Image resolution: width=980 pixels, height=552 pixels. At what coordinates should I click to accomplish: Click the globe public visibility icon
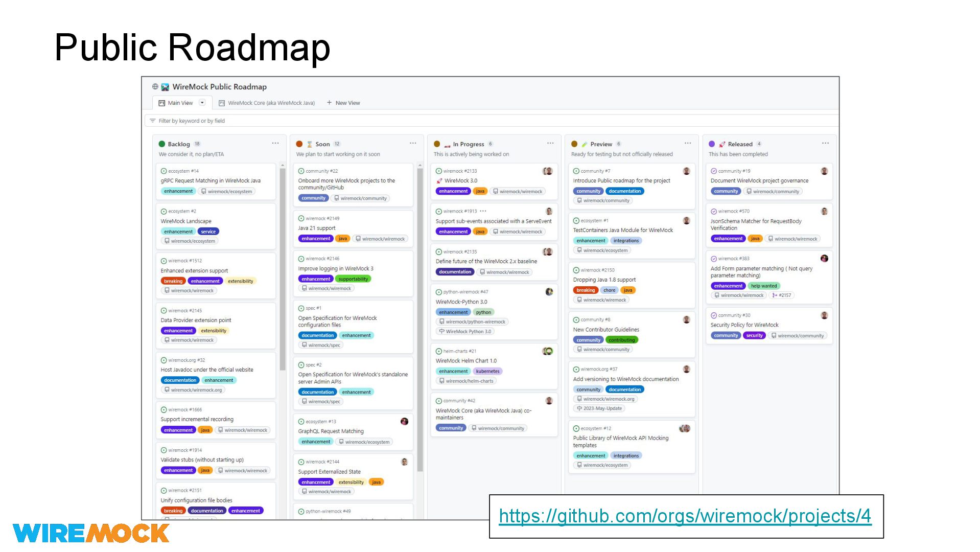(155, 87)
